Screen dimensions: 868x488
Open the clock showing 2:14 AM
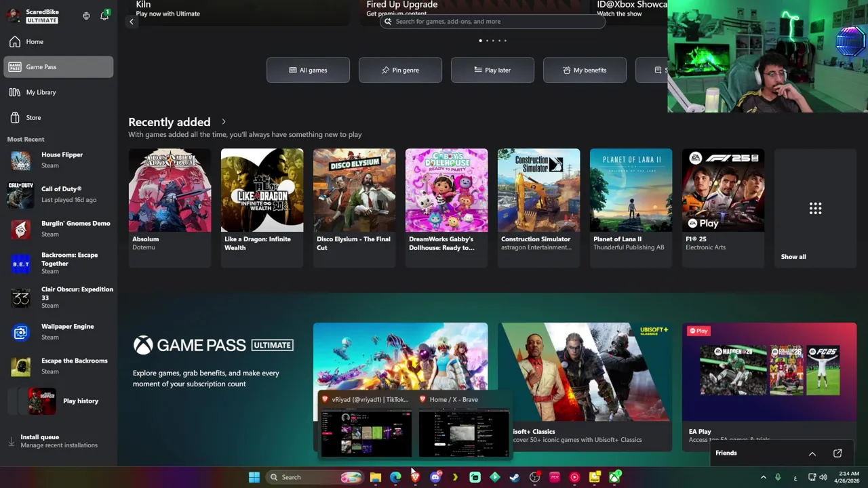pos(848,477)
